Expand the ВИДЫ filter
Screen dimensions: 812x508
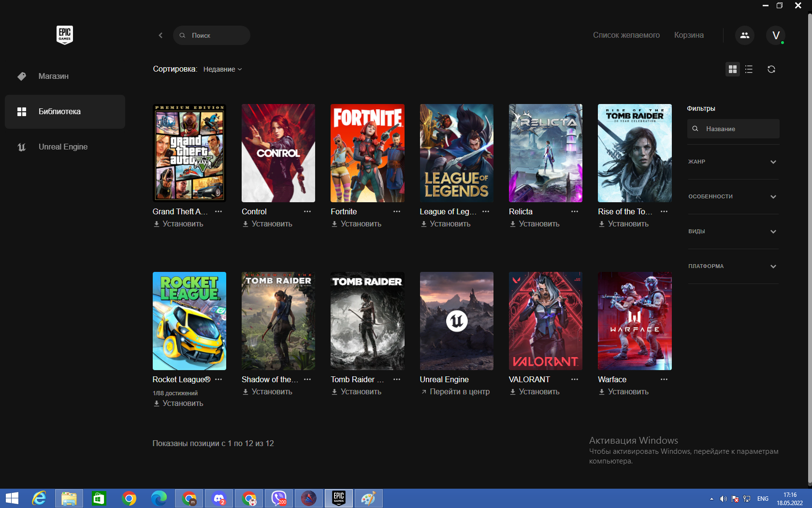[733, 231]
